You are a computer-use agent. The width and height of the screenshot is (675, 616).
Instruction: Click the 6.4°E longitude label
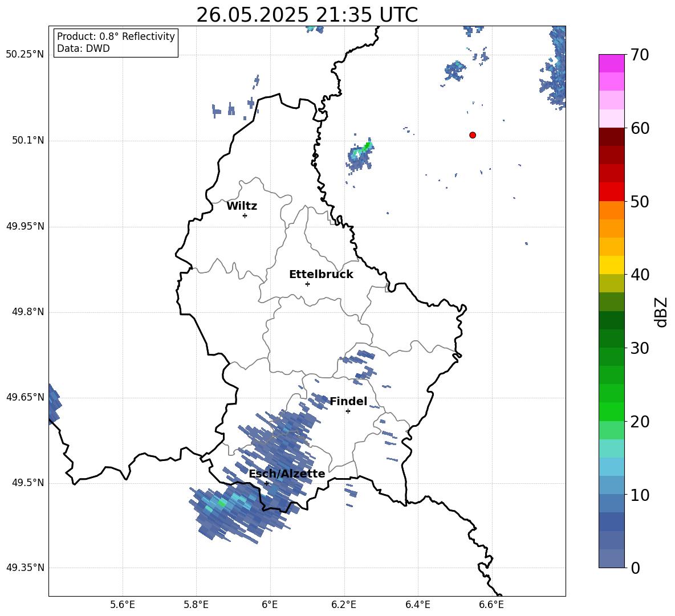point(417,605)
